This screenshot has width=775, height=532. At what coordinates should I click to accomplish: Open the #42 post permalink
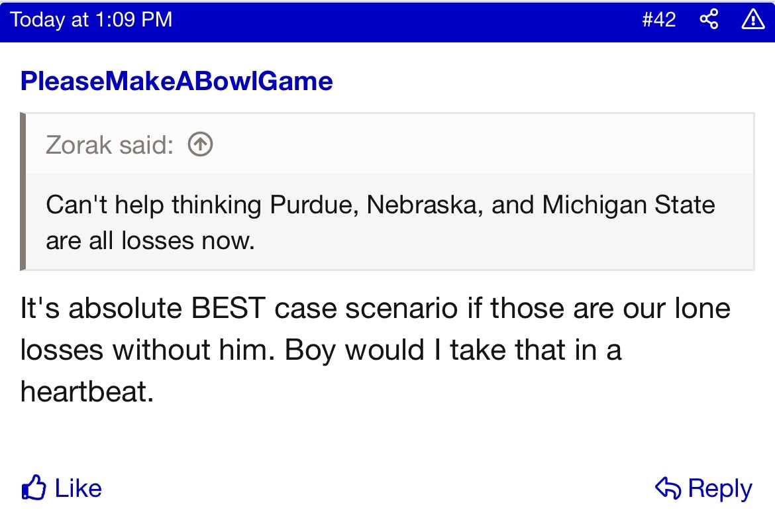pyautogui.click(x=658, y=20)
